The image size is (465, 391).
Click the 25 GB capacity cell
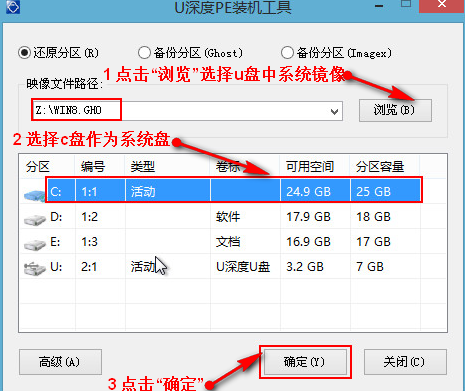tap(373, 192)
